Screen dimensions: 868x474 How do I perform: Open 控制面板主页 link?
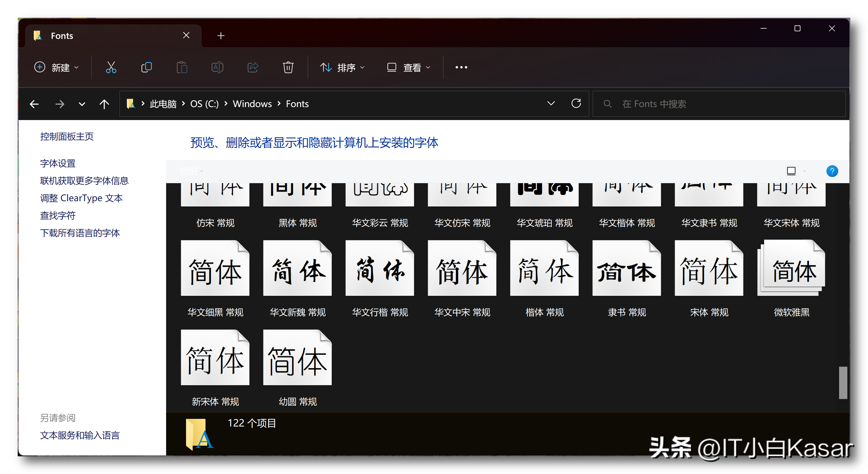[67, 137]
